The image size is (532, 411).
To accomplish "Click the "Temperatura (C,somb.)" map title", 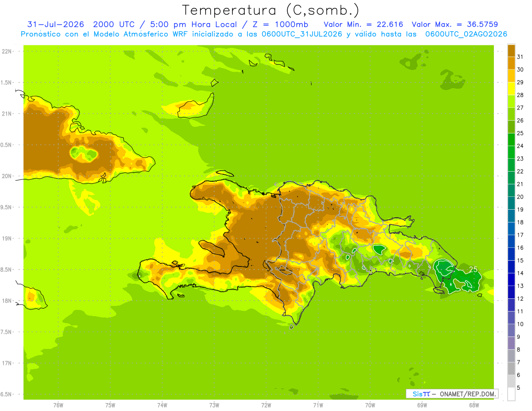I will [x=271, y=10].
